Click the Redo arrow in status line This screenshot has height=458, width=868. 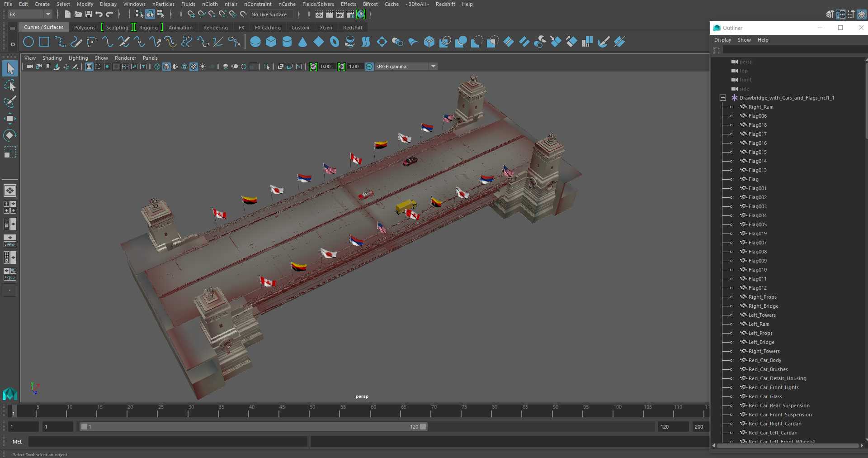109,14
